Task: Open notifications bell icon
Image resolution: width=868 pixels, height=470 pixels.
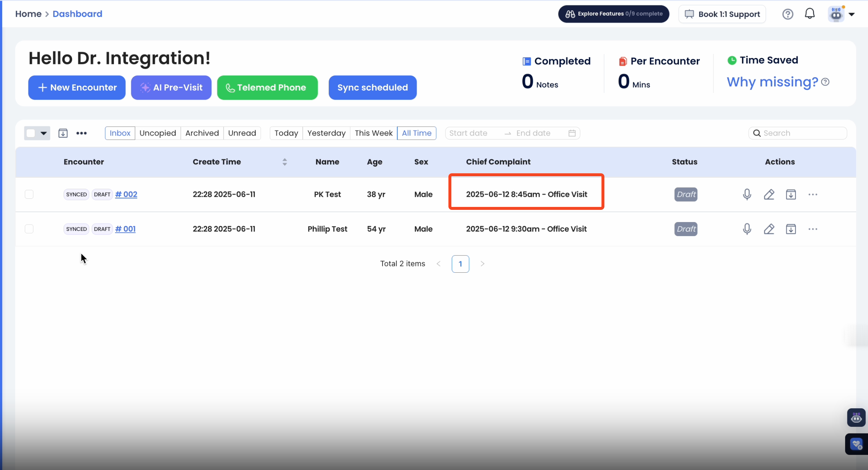Action: click(810, 14)
